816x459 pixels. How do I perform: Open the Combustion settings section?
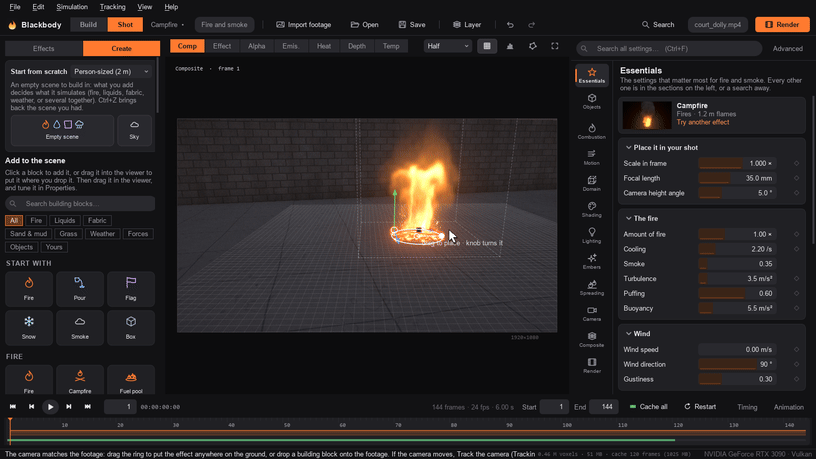pyautogui.click(x=592, y=131)
